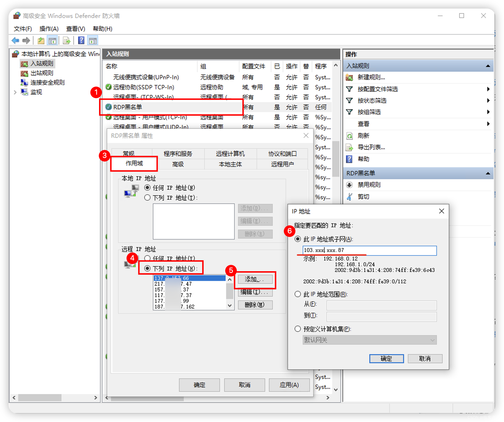Switch to the 本地主体 tab

coord(230,164)
